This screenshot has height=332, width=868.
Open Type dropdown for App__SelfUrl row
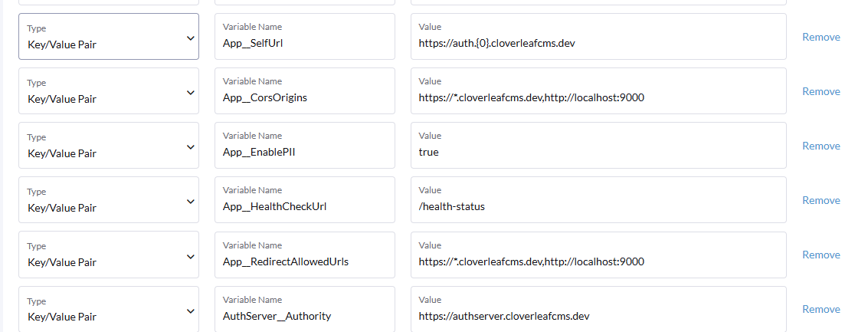point(109,37)
